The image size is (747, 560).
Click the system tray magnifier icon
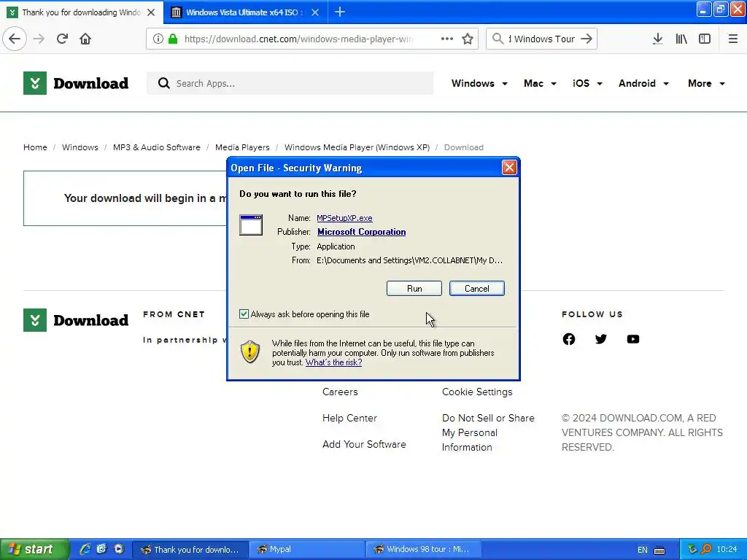(x=706, y=549)
